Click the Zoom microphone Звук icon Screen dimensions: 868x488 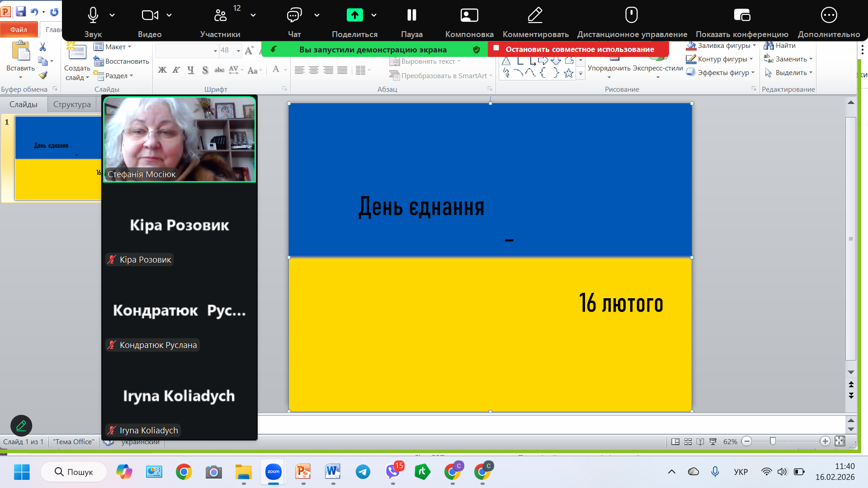93,15
